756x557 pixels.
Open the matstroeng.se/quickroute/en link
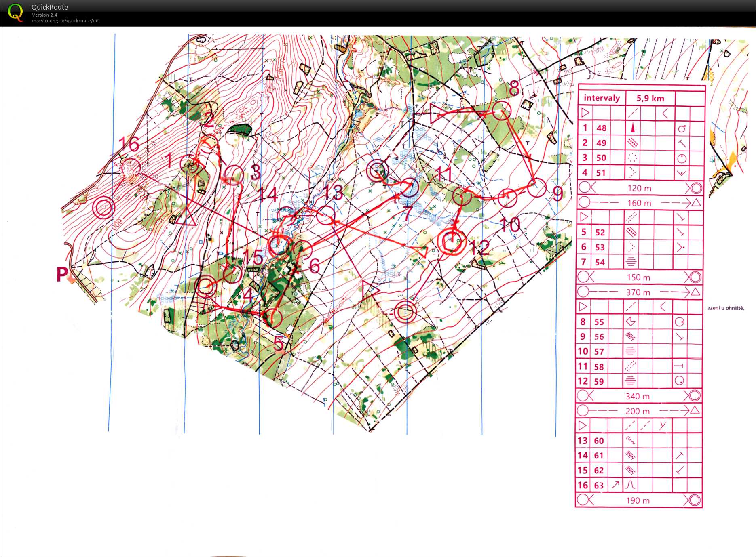[65, 21]
